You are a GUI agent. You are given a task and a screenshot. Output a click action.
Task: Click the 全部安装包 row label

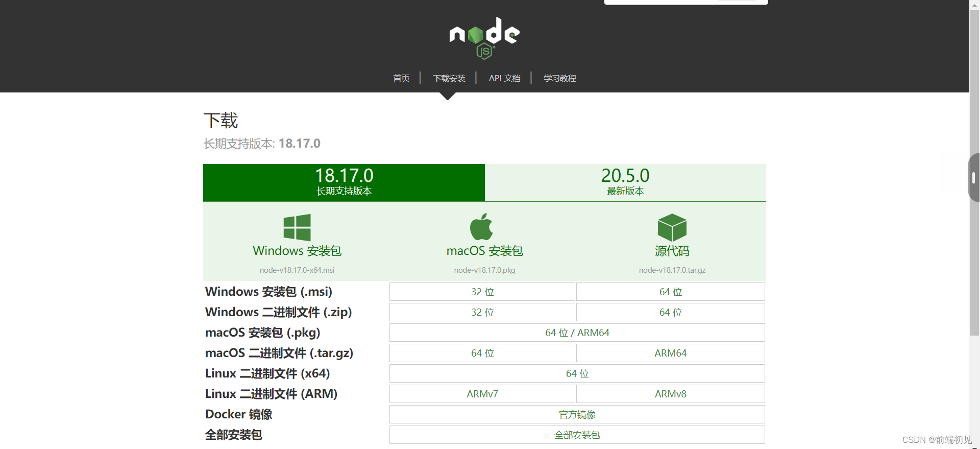[233, 435]
